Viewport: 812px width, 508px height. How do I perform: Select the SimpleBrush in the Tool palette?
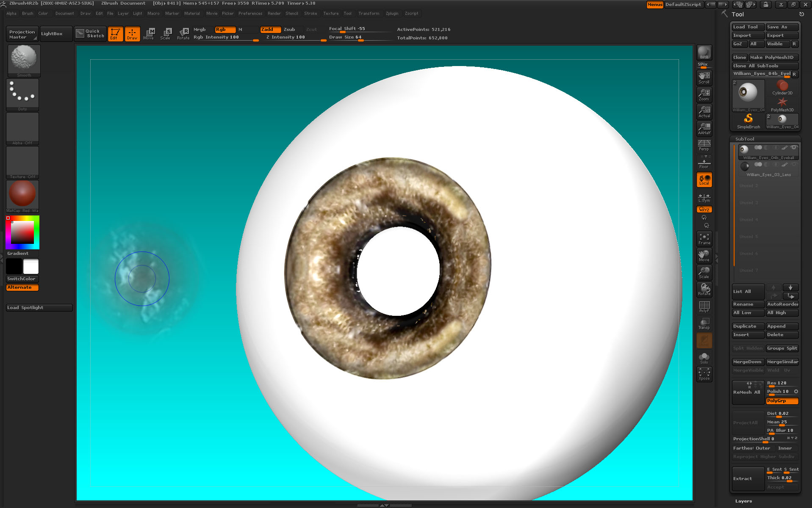click(748, 120)
